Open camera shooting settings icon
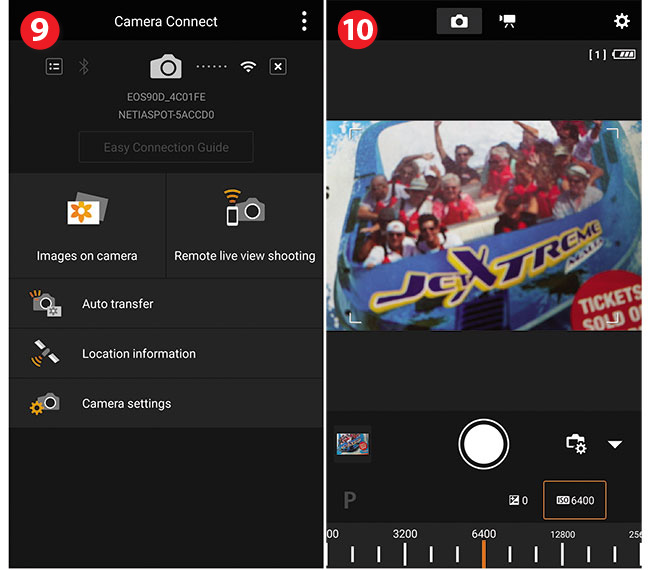The image size is (650, 570). [x=576, y=444]
